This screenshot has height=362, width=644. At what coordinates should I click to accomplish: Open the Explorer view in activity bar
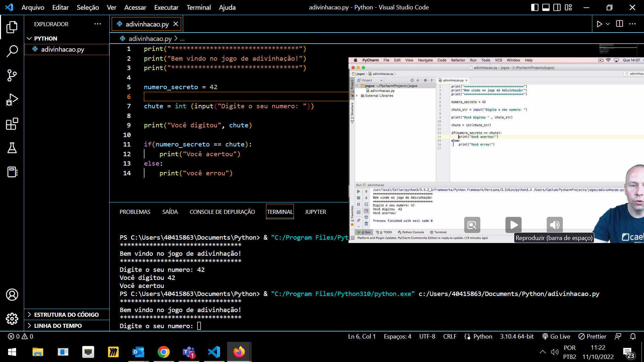tap(12, 27)
